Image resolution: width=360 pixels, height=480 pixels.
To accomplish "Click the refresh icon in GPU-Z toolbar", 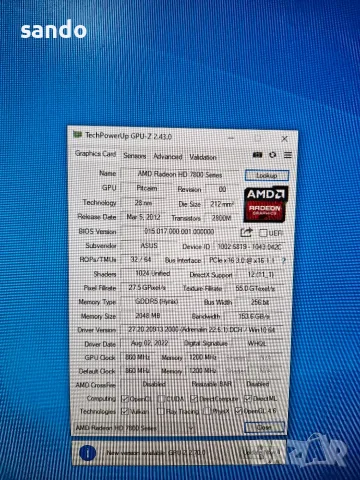I will tap(273, 155).
